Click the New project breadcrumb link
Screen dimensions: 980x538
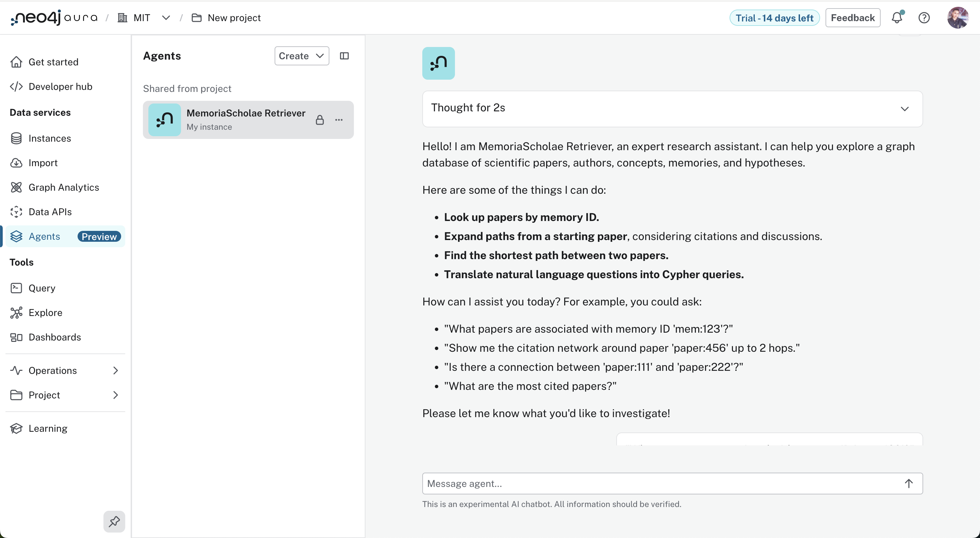tap(233, 18)
